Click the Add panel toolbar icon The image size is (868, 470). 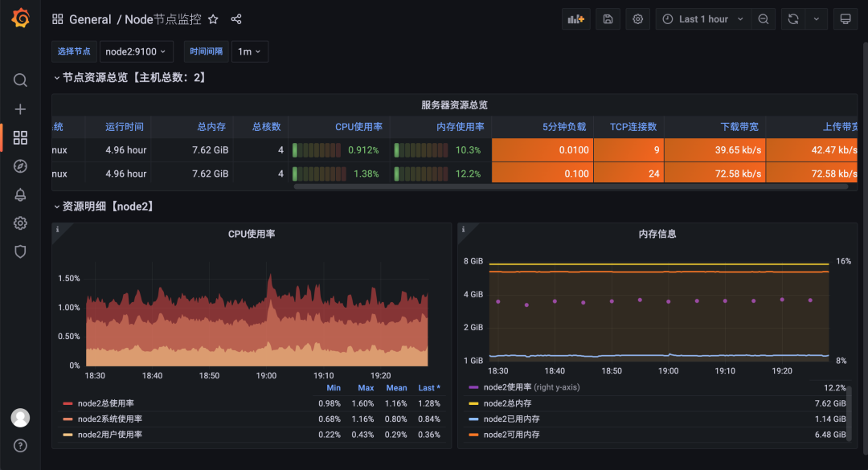point(575,18)
